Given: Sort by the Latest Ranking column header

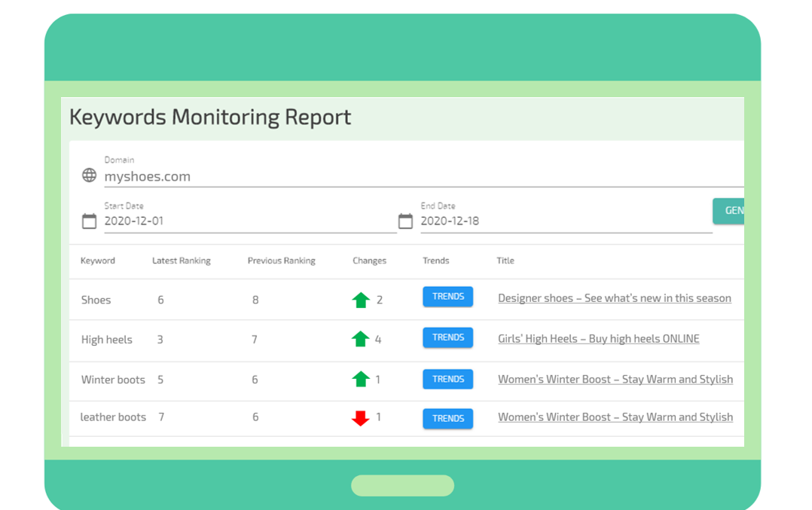Looking at the screenshot, I should click(182, 261).
